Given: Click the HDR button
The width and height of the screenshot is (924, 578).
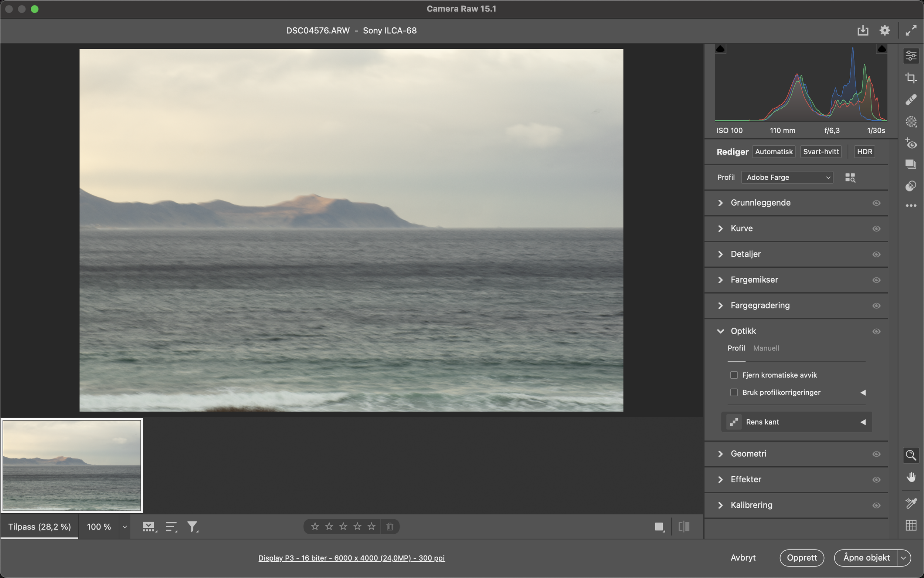Looking at the screenshot, I should 864,152.
